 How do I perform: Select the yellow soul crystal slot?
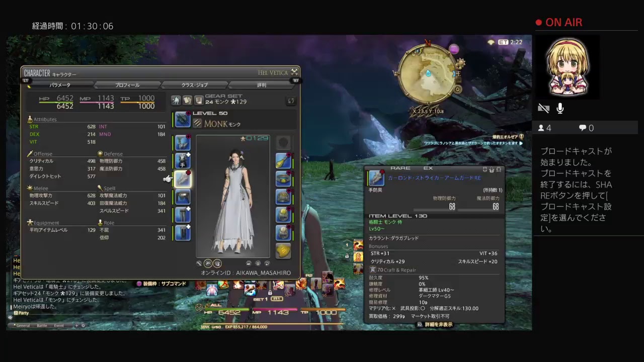284,250
